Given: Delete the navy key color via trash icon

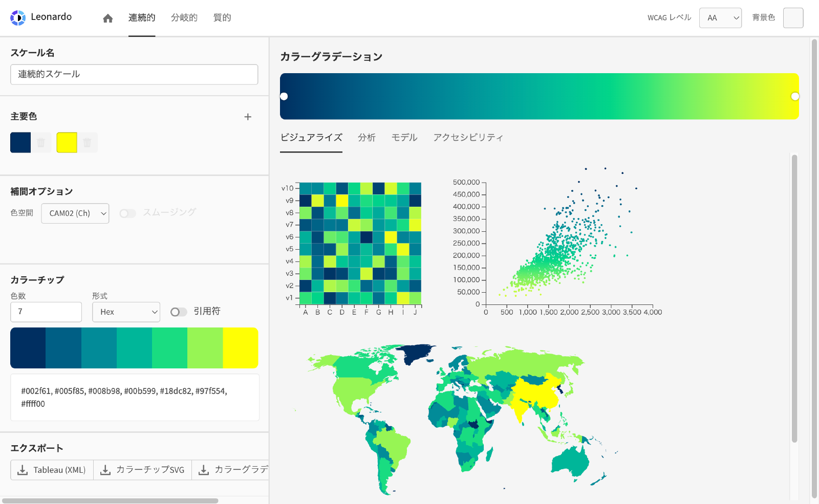Looking at the screenshot, I should (x=40, y=143).
